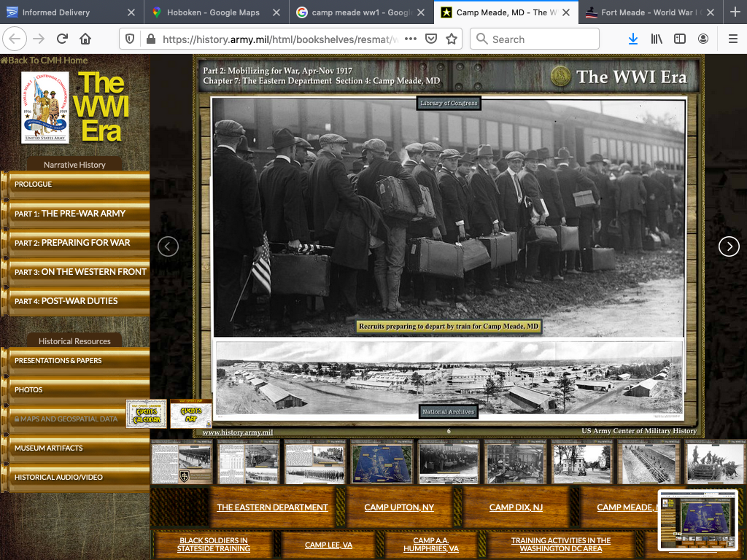Click the browser reload button
The width and height of the screenshot is (747, 560).
point(62,39)
